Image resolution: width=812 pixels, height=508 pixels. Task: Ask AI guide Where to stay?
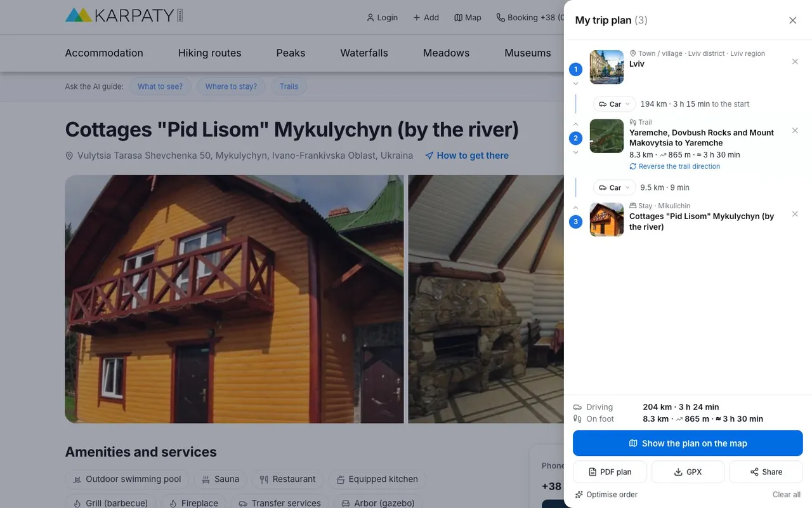pyautogui.click(x=231, y=86)
